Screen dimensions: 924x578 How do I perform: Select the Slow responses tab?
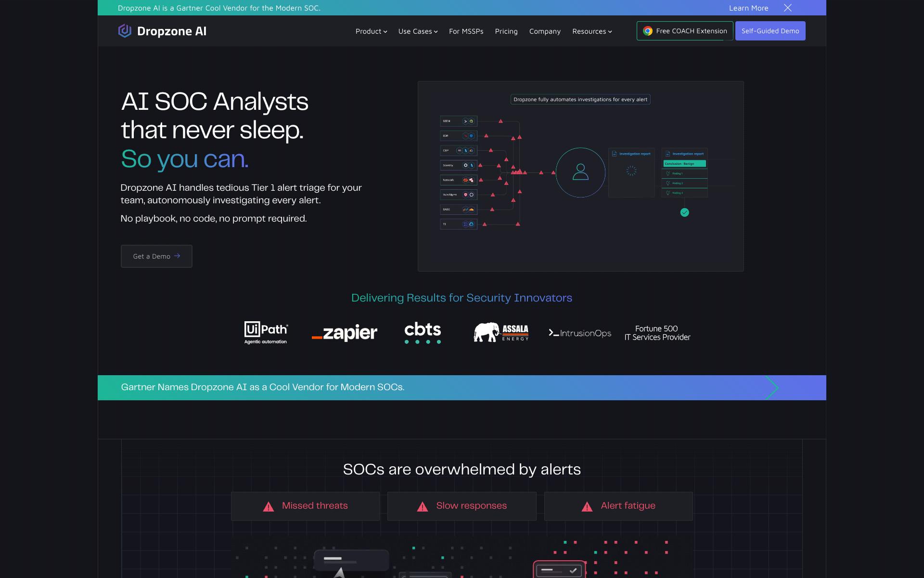462,506
